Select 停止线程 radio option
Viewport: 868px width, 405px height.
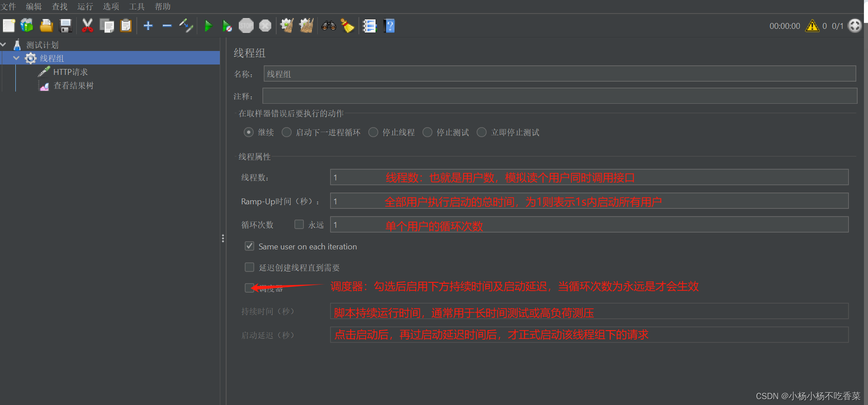(x=373, y=132)
